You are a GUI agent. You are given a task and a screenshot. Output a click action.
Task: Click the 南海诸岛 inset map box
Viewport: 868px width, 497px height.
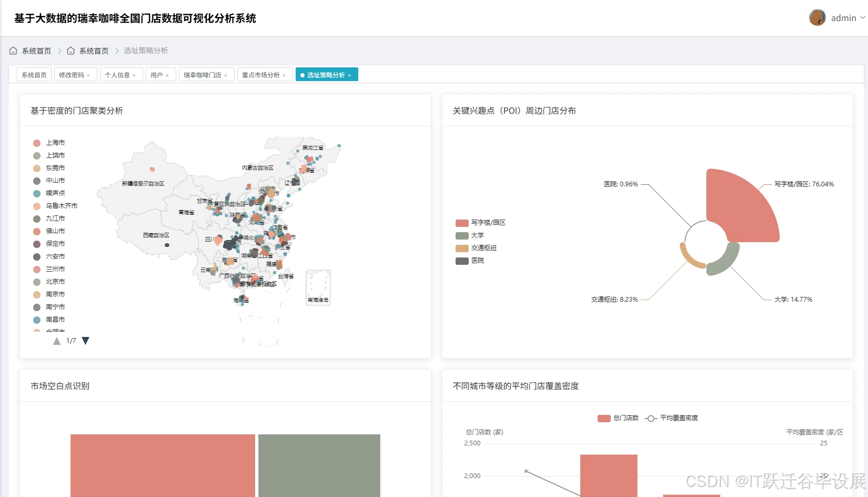[318, 287]
